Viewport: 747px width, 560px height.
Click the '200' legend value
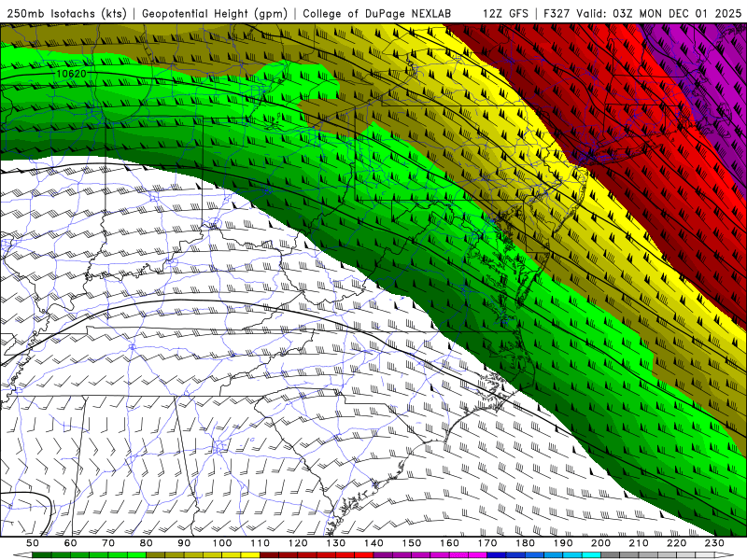(x=600, y=543)
